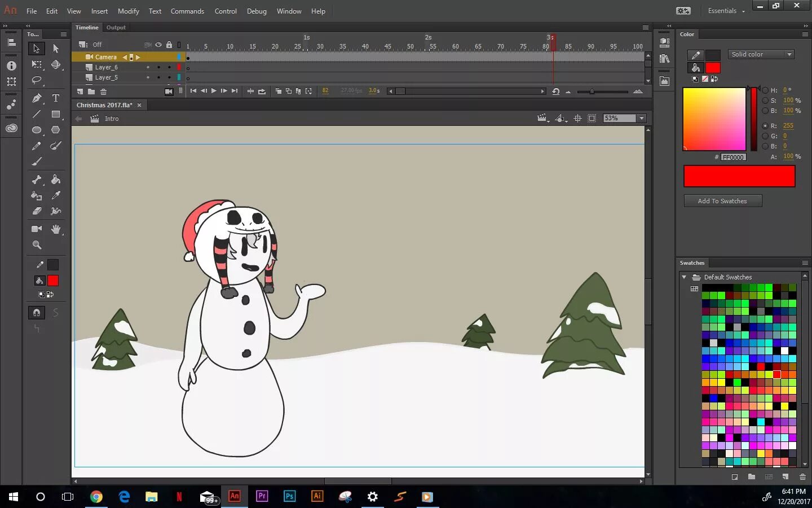The width and height of the screenshot is (812, 508).
Task: Switch to the Output tab
Action: click(x=116, y=27)
